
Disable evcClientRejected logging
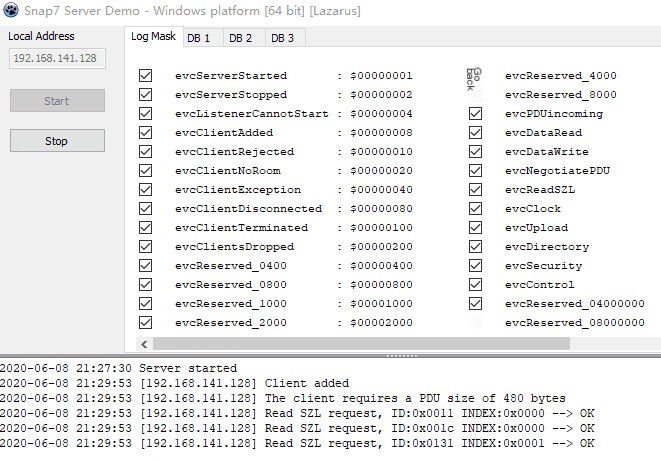coord(145,151)
